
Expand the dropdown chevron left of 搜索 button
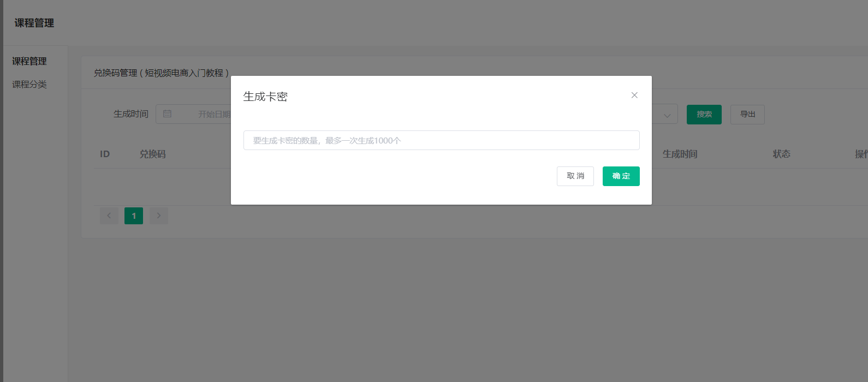667,115
